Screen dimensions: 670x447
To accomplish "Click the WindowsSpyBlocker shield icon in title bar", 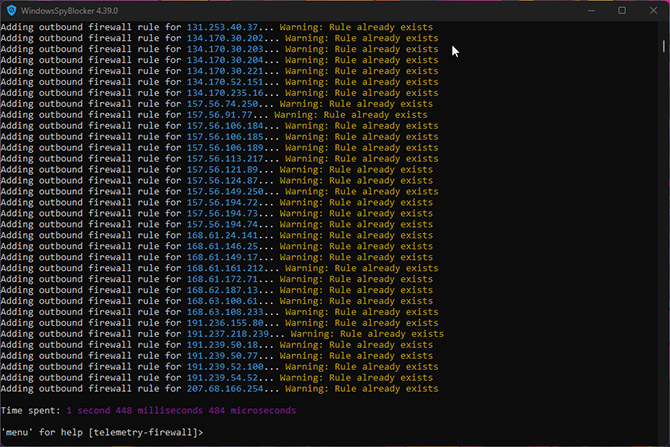I will tap(12, 10).
